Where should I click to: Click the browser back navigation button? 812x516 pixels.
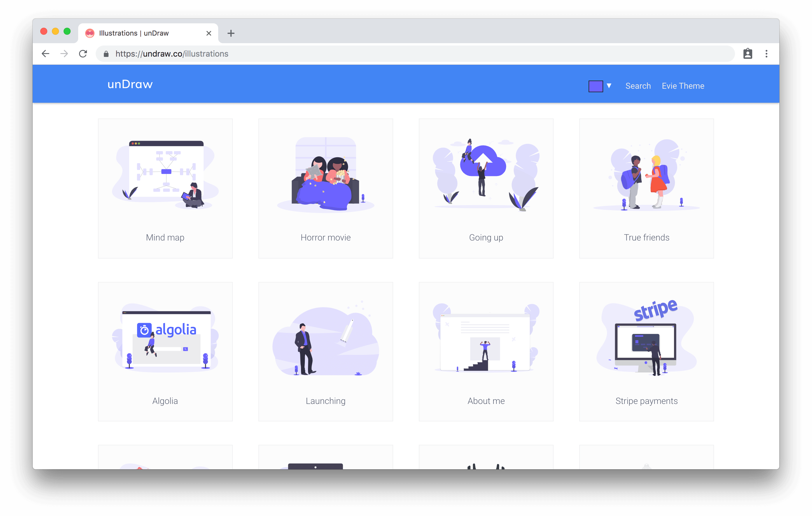click(x=46, y=54)
